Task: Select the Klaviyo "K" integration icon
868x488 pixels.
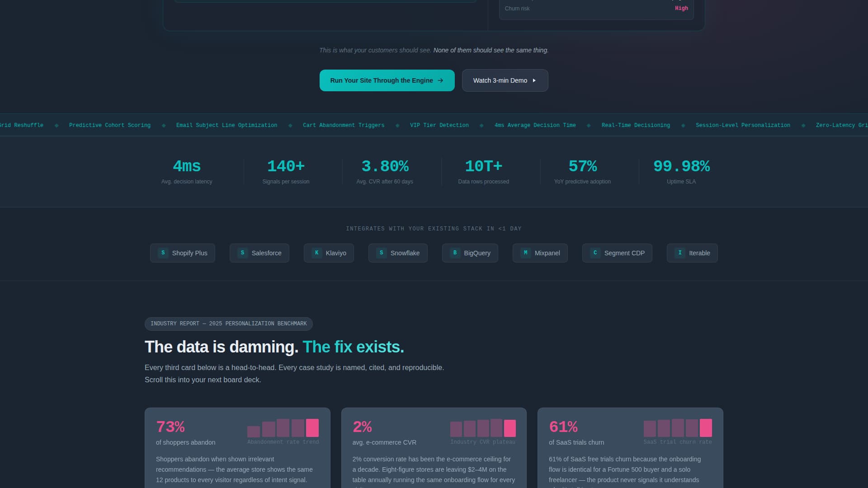Action: point(317,253)
